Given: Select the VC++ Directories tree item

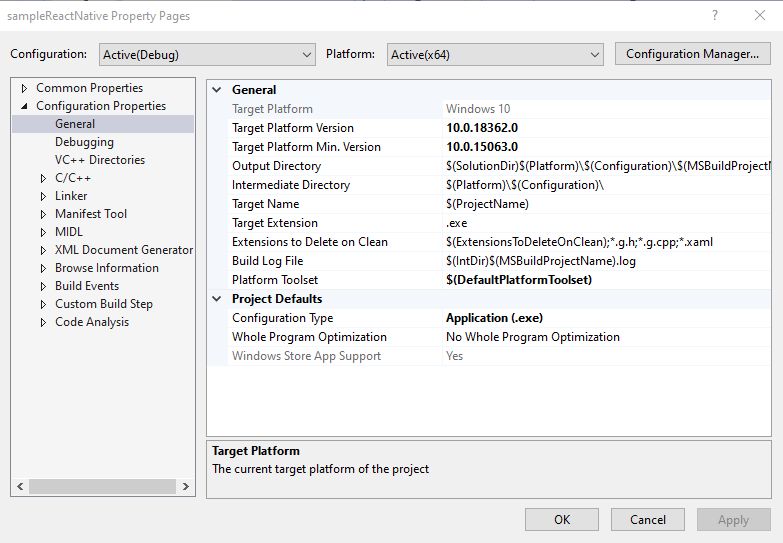Looking at the screenshot, I should (x=100, y=160).
